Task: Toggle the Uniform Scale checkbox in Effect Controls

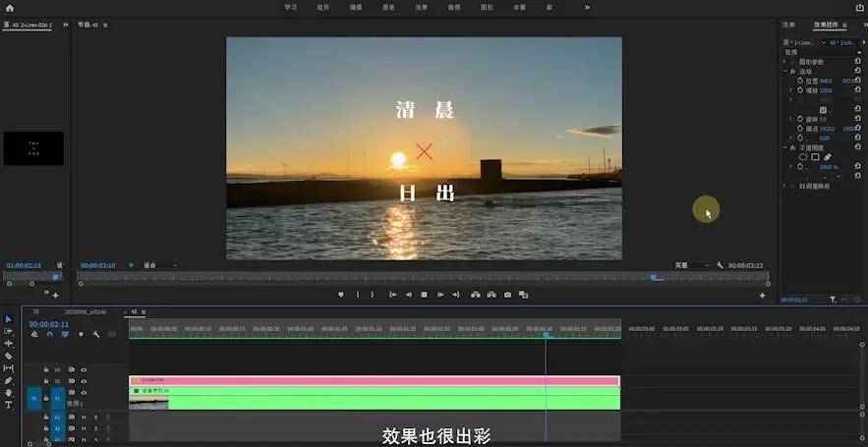Action: (823, 110)
